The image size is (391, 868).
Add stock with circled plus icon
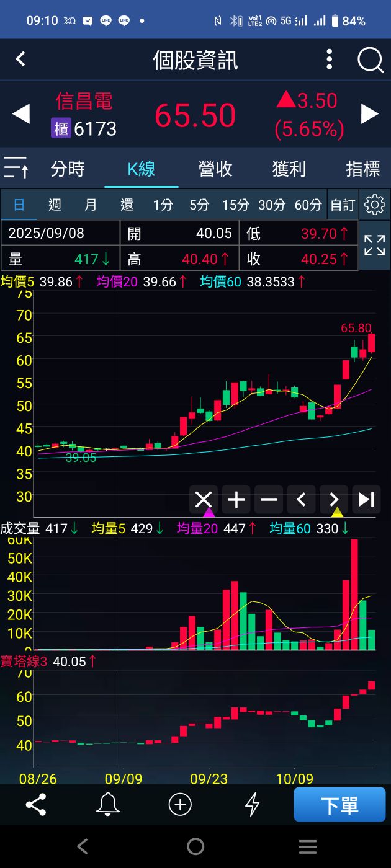[180, 805]
